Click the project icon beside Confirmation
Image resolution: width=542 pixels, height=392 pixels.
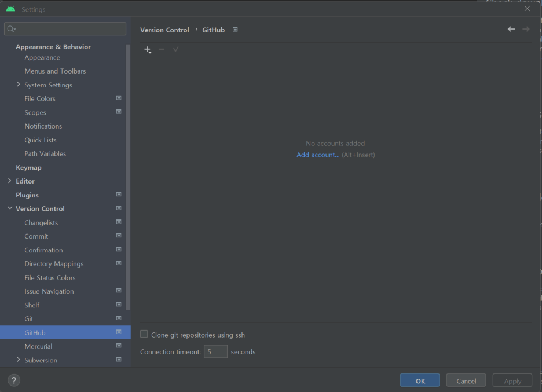[119, 250]
